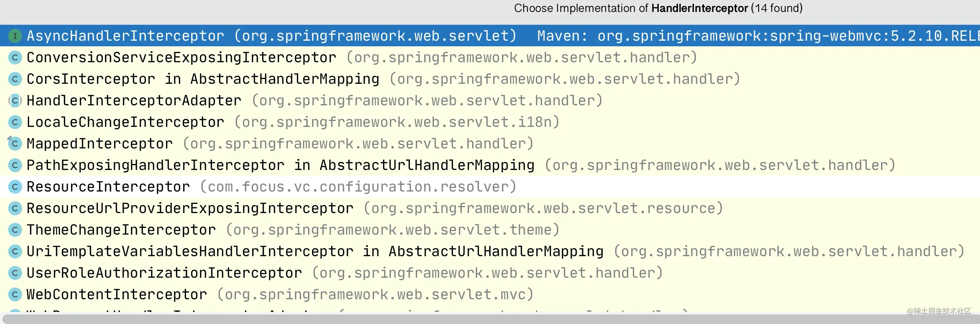Viewport: 980px width, 324px height.
Task: Open ResourceInterceptor from com.focus.vc.configuration.resolver
Action: tap(490, 187)
